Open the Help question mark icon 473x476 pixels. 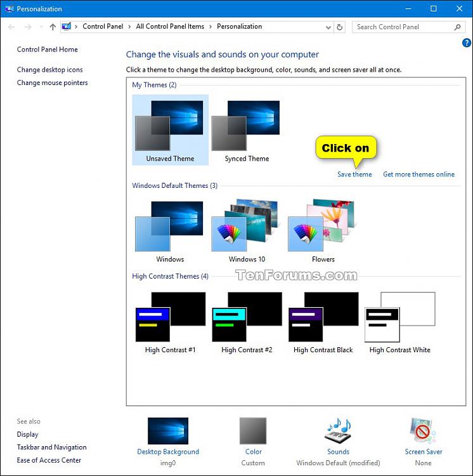tap(467, 43)
